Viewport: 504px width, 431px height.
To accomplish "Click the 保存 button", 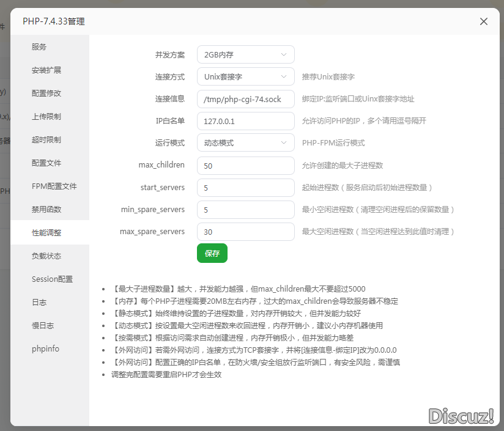I will pos(212,253).
